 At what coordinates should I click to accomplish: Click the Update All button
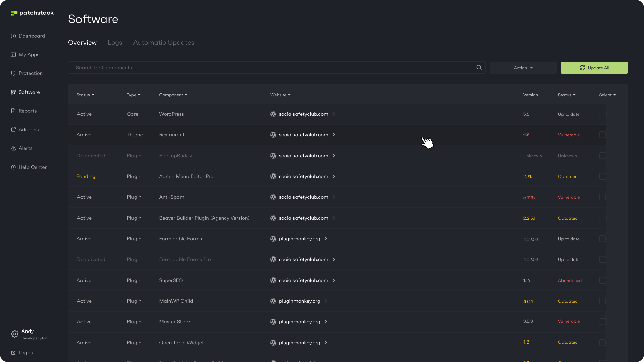click(594, 68)
